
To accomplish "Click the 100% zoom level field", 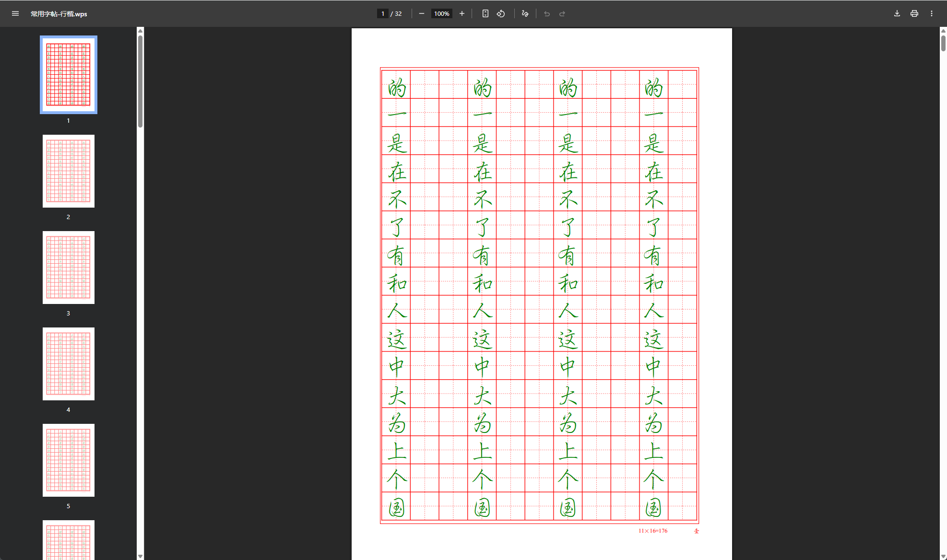I will [x=441, y=14].
